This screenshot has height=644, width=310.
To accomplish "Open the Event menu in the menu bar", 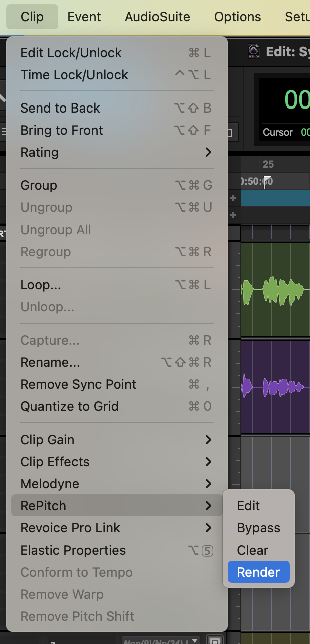I will 84,17.
